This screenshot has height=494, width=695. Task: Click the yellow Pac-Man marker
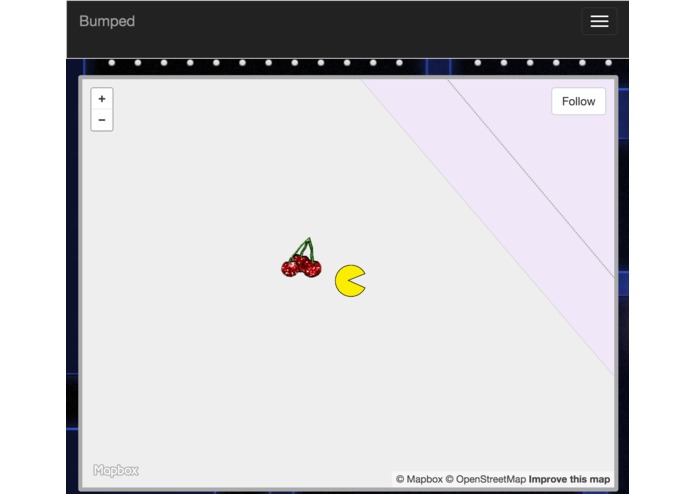point(350,281)
